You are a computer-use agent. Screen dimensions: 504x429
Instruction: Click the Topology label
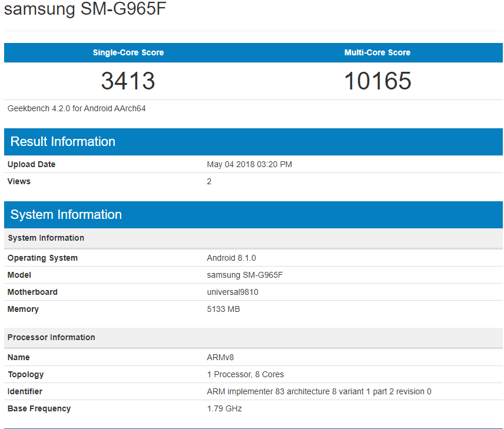tap(26, 375)
